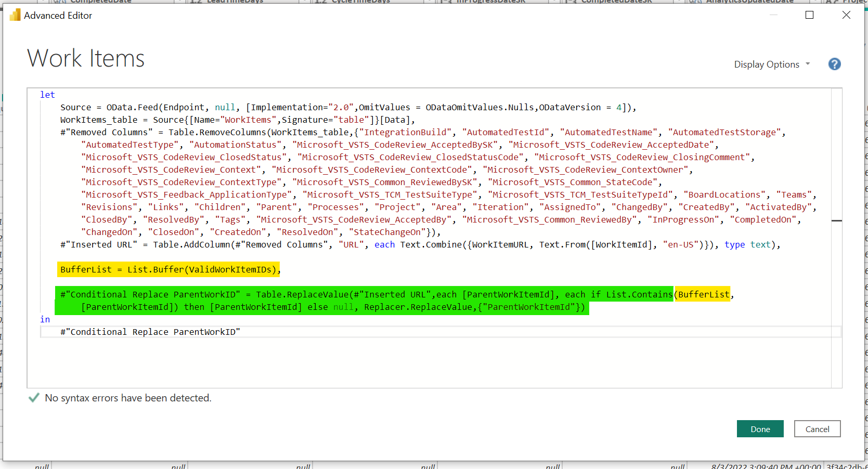The width and height of the screenshot is (868, 469).
Task: Click the Power BI logo icon
Action: click(x=15, y=15)
